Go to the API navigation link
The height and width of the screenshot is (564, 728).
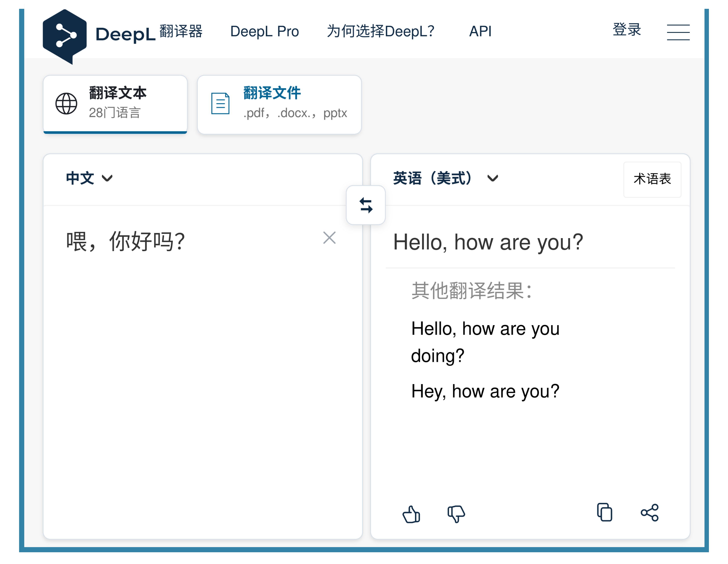tap(480, 31)
